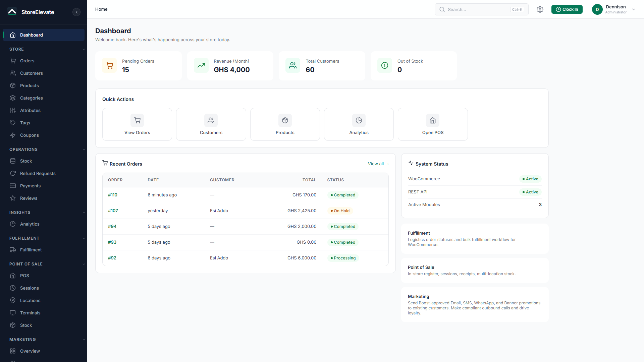The width and height of the screenshot is (644, 362).
Task: Open the Point of Sale Stock item
Action: (x=44, y=325)
